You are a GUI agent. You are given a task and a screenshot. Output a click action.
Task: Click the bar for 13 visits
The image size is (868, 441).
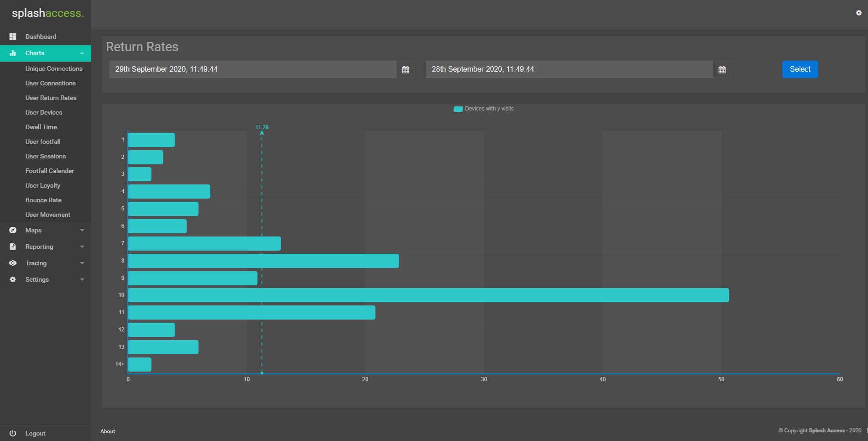point(163,347)
